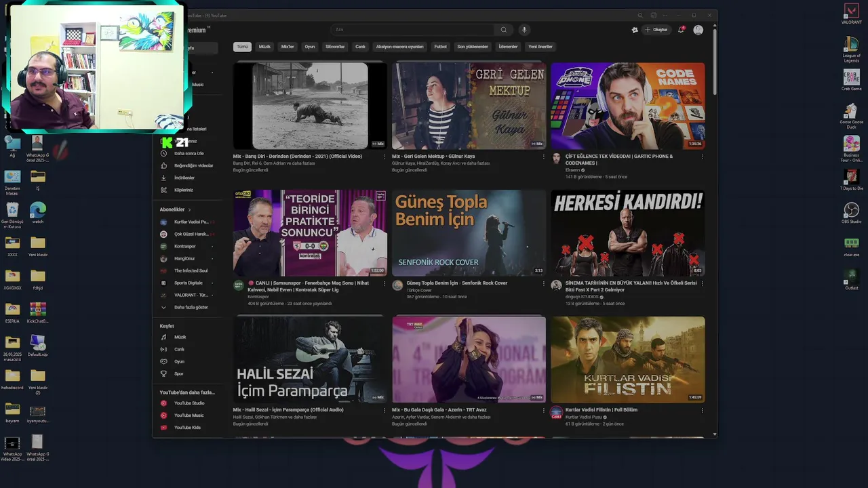Open options menu for Barış Diri mix

click(x=384, y=157)
